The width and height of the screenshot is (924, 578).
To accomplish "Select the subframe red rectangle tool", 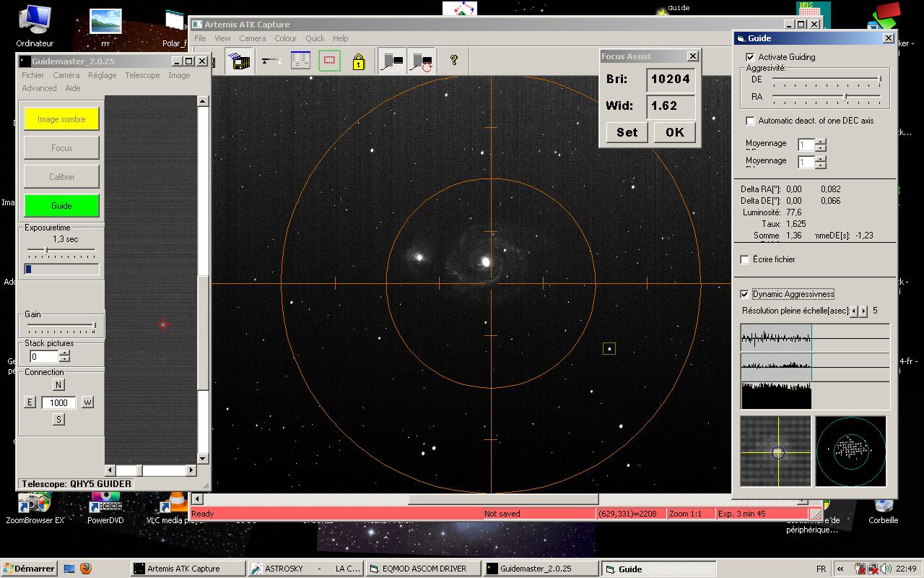I will tap(329, 61).
